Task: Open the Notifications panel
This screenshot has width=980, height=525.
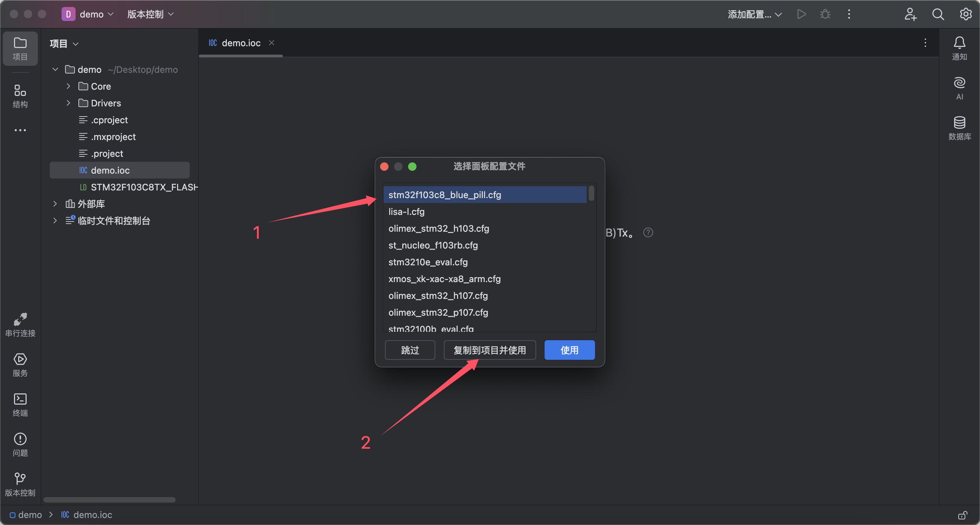Action: (959, 48)
